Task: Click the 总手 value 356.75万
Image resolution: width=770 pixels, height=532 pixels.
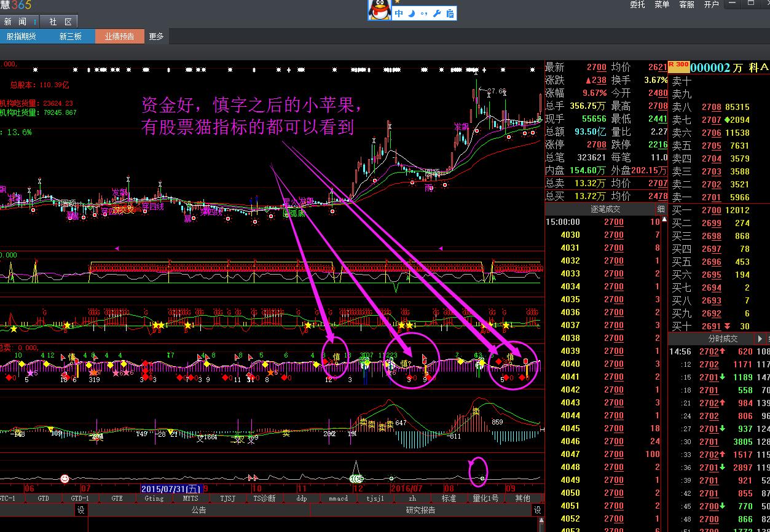Action: 588,106
